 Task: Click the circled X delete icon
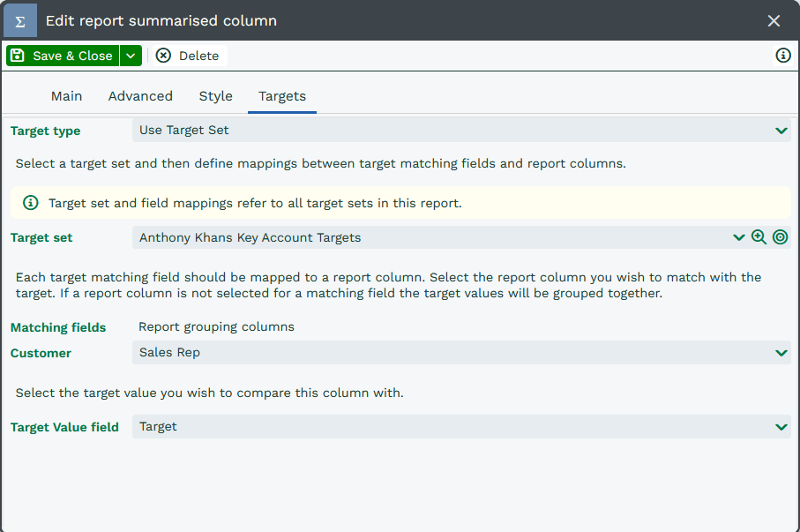pyautogui.click(x=163, y=56)
